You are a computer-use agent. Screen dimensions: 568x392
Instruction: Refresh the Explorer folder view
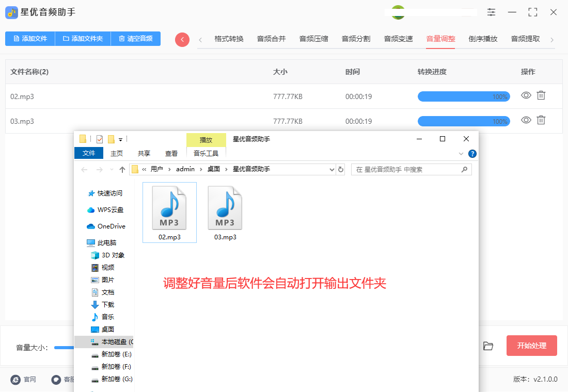pyautogui.click(x=340, y=169)
